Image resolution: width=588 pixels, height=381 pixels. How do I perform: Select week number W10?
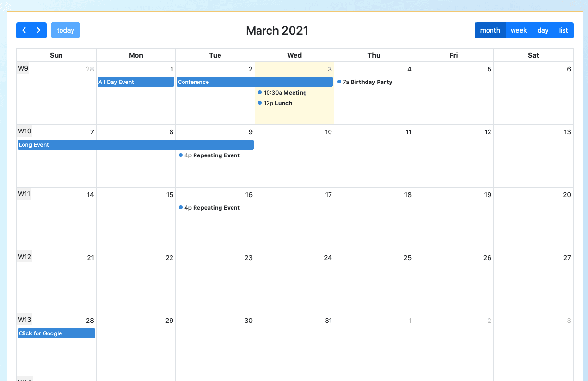(x=24, y=131)
